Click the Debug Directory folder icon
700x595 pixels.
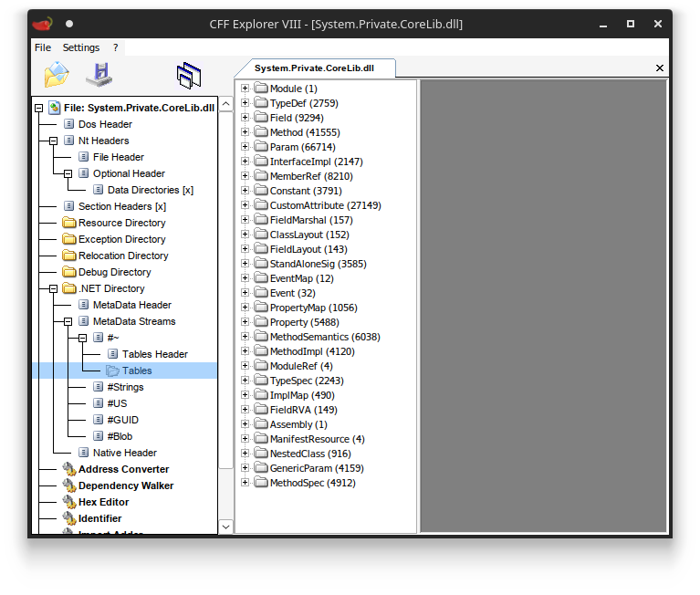coord(69,272)
